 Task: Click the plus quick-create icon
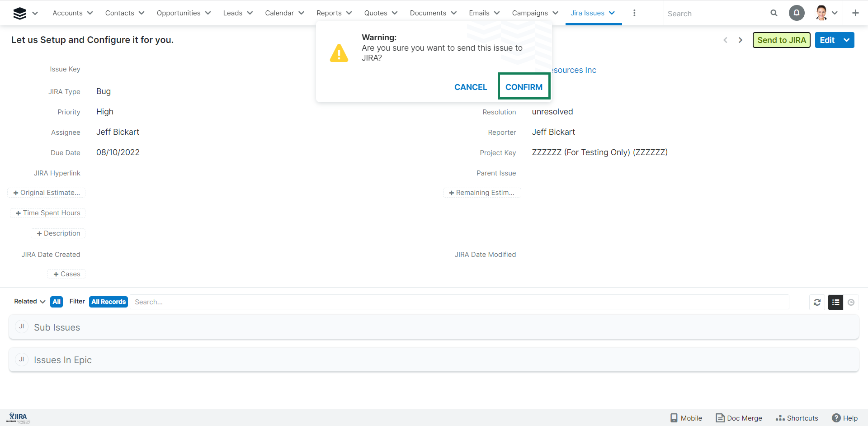coord(855,13)
